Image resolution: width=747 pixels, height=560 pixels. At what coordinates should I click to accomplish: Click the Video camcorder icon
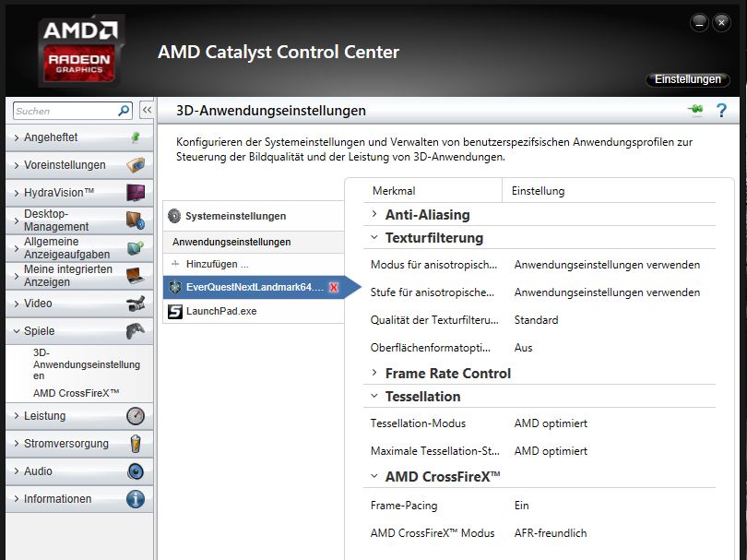pos(136,304)
